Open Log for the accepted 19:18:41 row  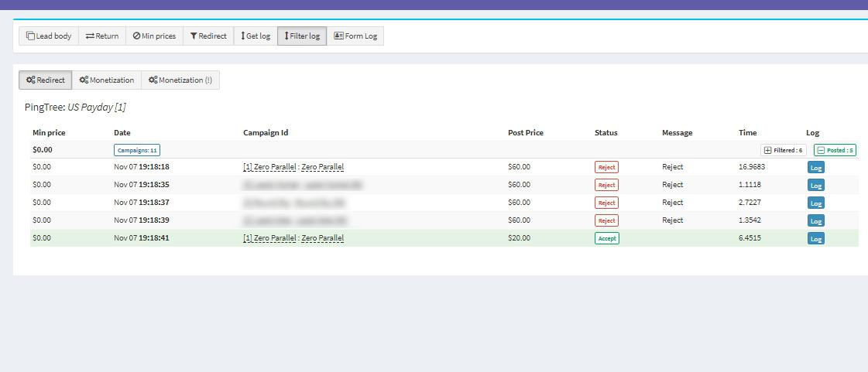pyautogui.click(x=815, y=239)
